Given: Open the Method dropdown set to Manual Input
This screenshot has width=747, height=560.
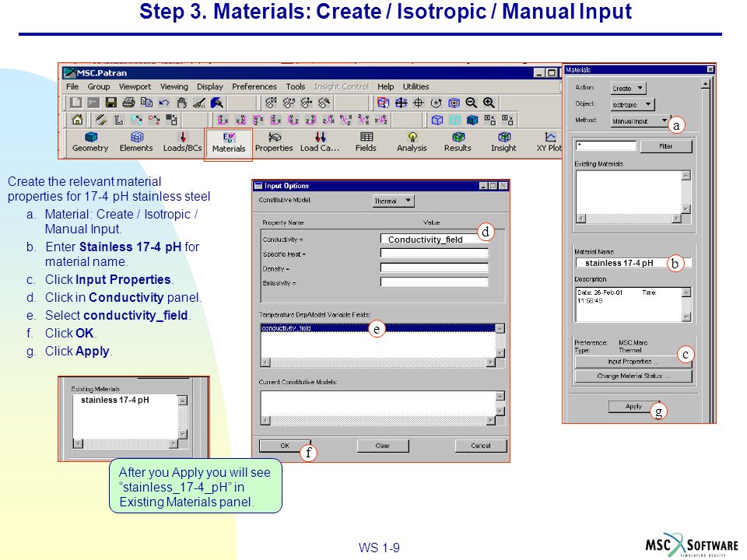Looking at the screenshot, I should click(x=640, y=121).
